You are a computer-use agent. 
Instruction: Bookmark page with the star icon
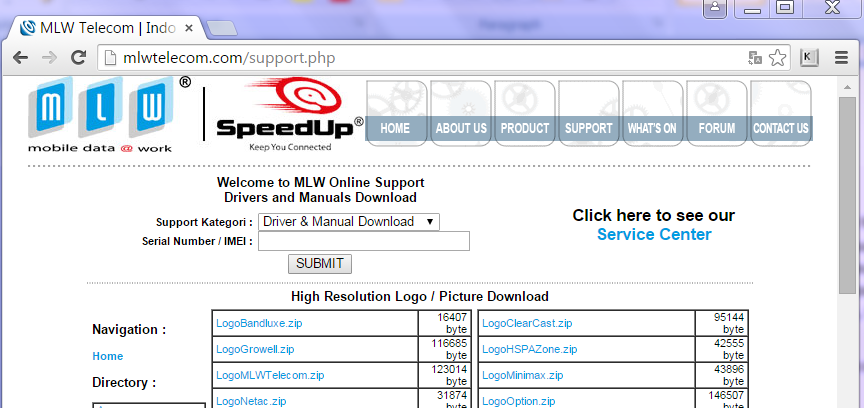point(777,57)
